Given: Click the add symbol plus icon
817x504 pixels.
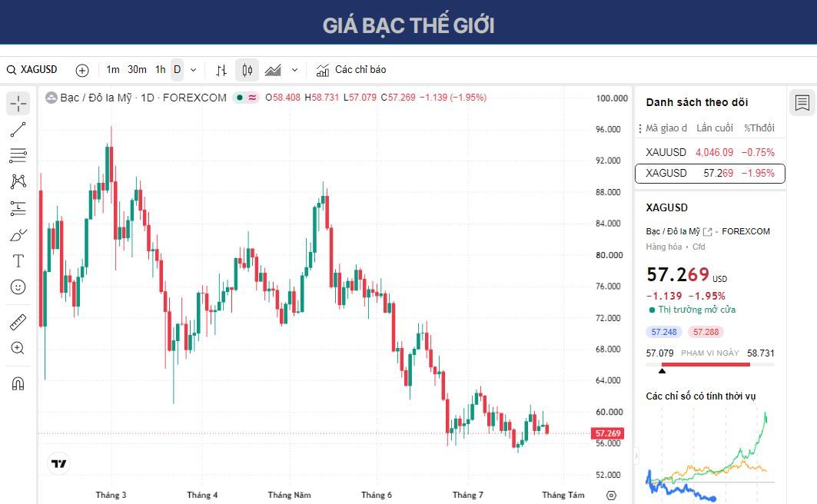Looking at the screenshot, I should pyautogui.click(x=81, y=70).
